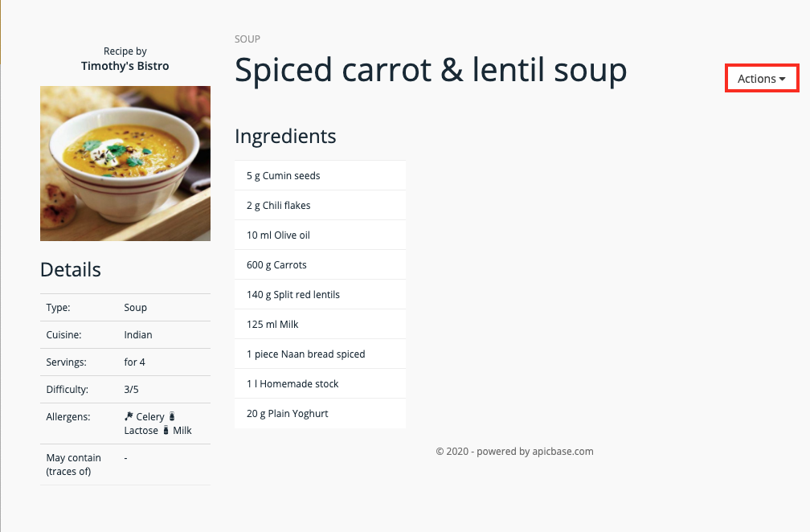Expand the Actions menu options
810x532 pixels.
point(759,78)
